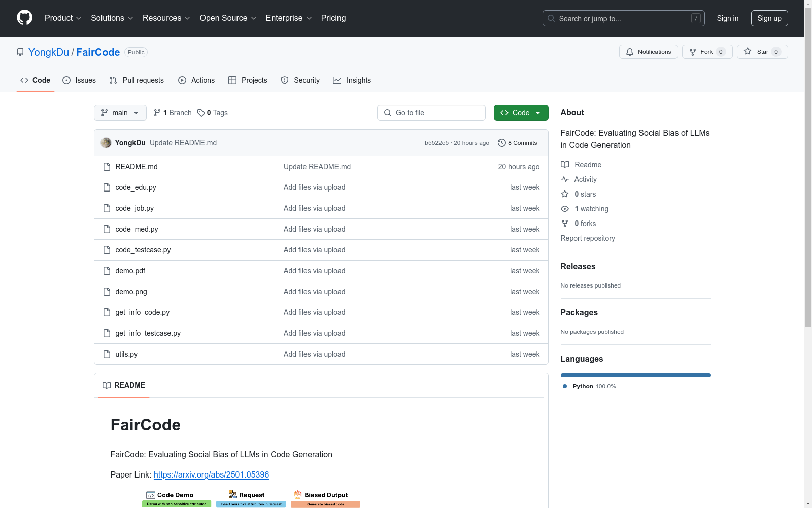The image size is (812, 508).
Task: Click the forks icon in About sidebar
Action: (x=565, y=224)
